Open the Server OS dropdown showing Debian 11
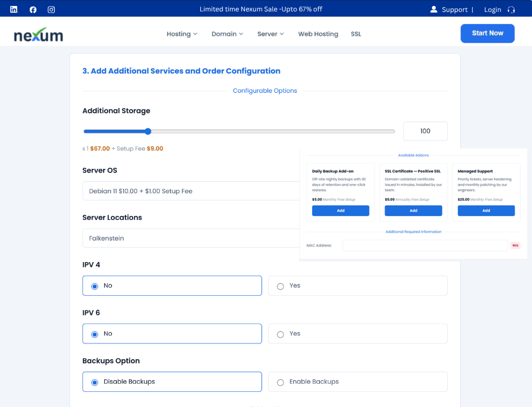This screenshot has width=532, height=407. pos(191,191)
